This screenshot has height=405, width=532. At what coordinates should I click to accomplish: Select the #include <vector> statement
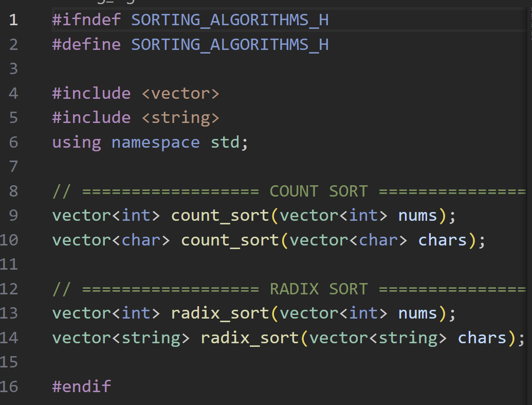tap(135, 93)
